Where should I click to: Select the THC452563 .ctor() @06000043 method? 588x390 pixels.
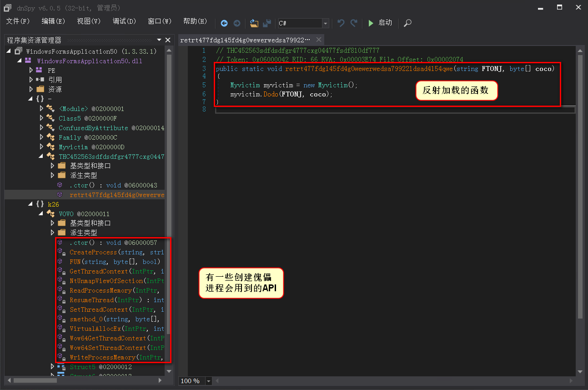[x=113, y=185]
